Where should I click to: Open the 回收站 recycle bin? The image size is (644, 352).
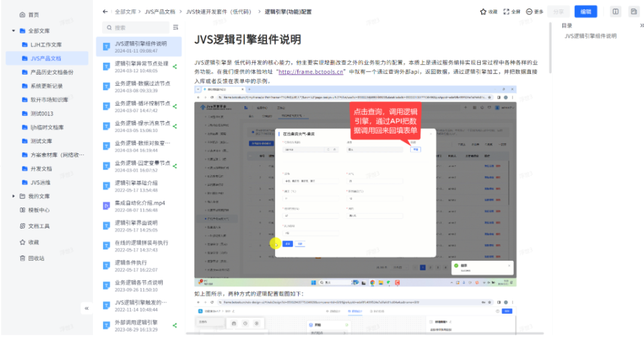tap(36, 258)
